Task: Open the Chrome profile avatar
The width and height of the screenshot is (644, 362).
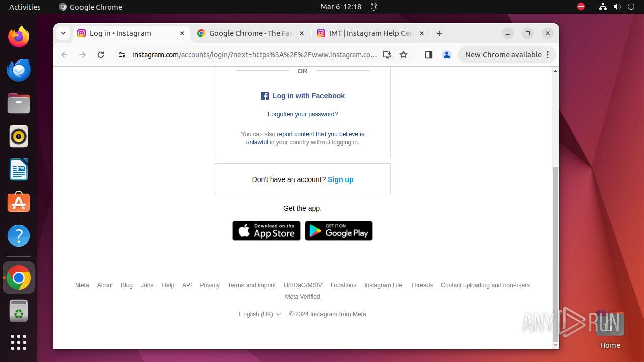Action: 447,55
